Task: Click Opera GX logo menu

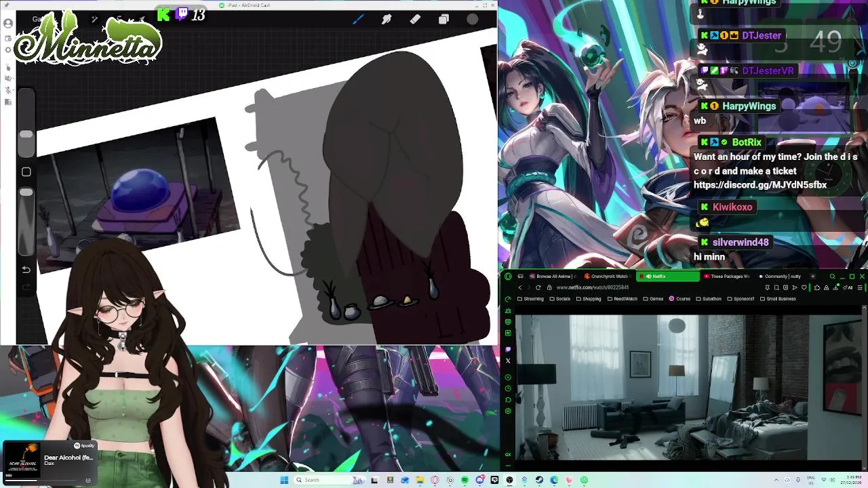Action: pos(508,277)
